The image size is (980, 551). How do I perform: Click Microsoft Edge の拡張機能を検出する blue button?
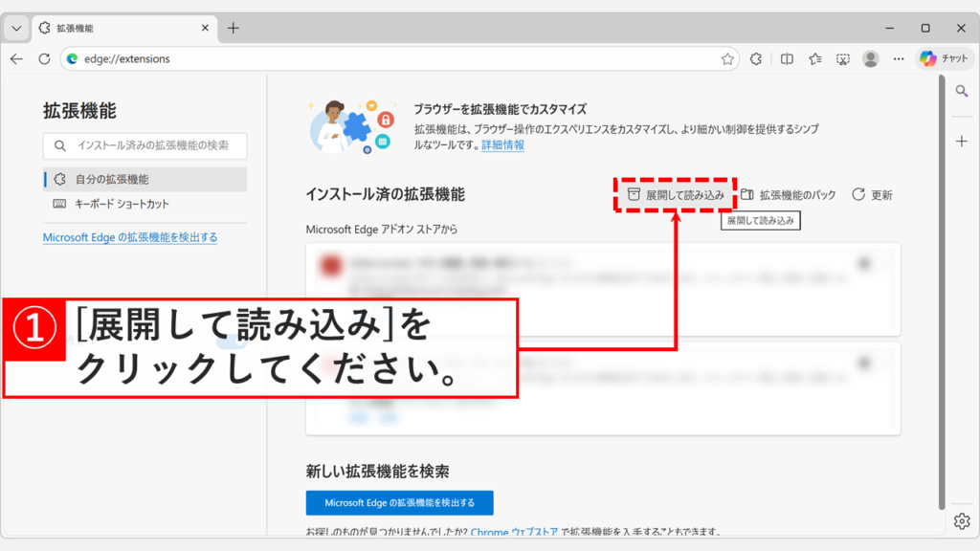(x=399, y=502)
